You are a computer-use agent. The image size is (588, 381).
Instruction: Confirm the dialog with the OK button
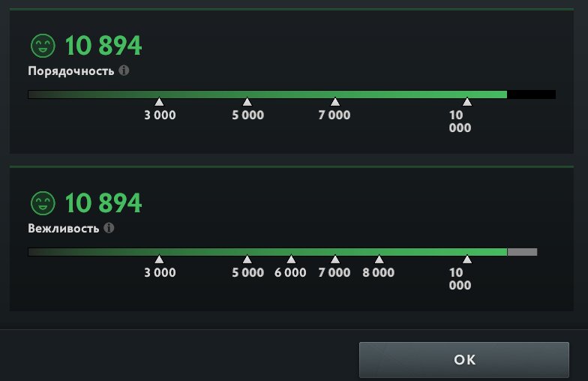tap(464, 360)
